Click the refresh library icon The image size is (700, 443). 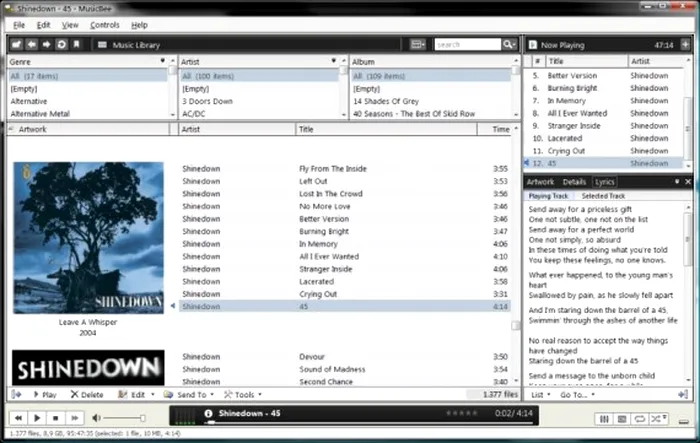[61, 45]
